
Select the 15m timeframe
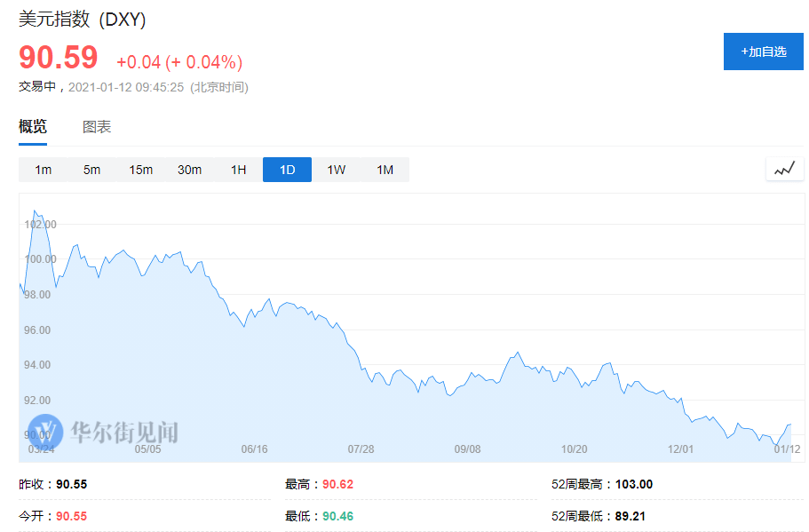click(x=140, y=169)
